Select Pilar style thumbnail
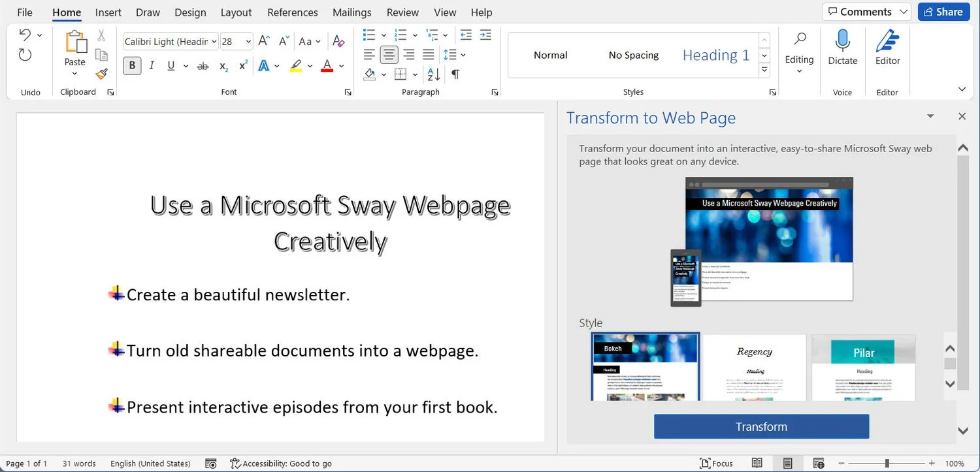The image size is (980, 472). [864, 368]
